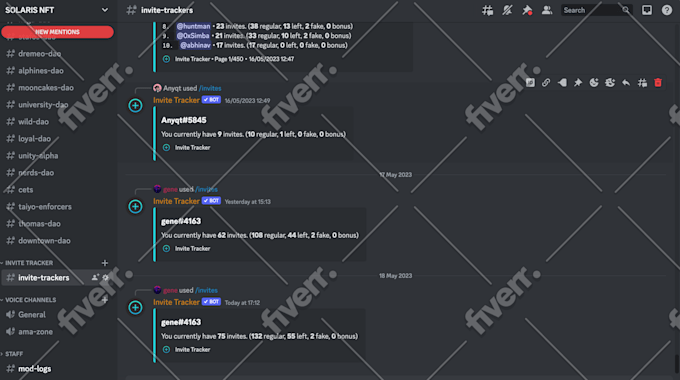
Task: Pin the message using hover toolbar pin
Action: pos(578,82)
